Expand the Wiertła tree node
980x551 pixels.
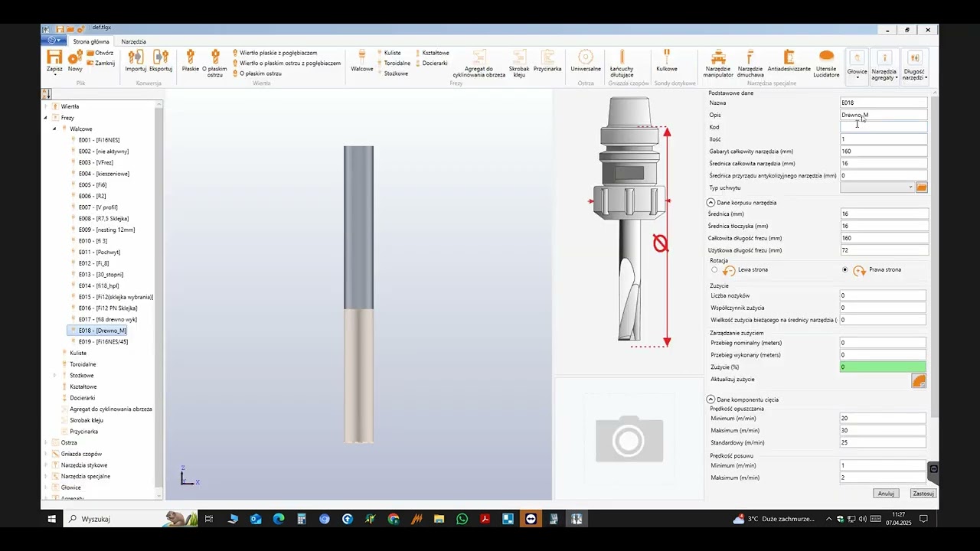45,106
